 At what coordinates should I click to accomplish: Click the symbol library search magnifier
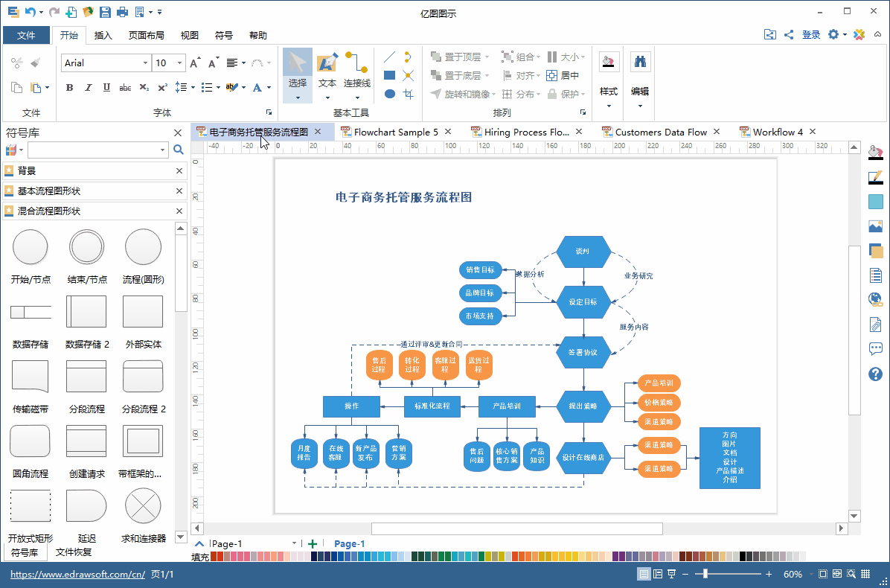pos(178,150)
